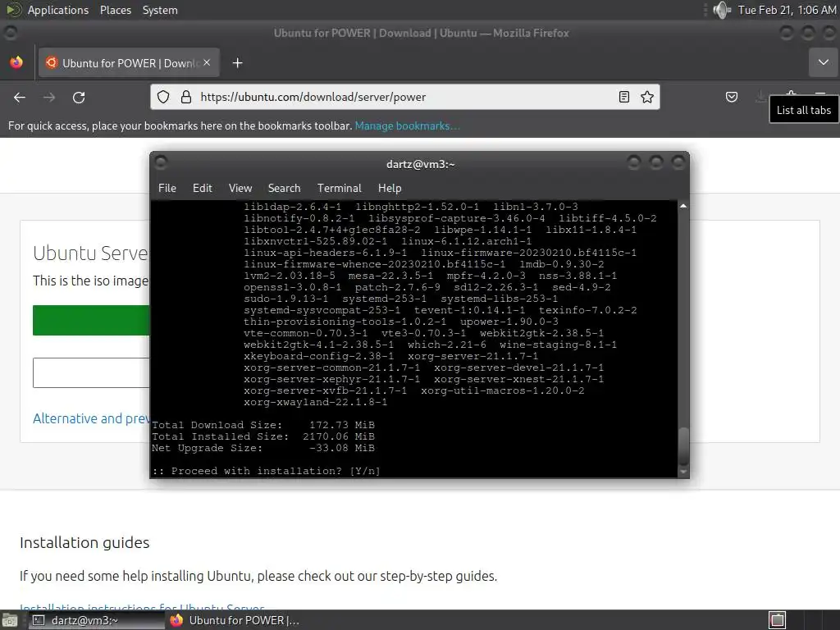Image resolution: width=840 pixels, height=630 pixels.
Task: Select the Ubuntu for POWER tab
Action: (x=129, y=63)
